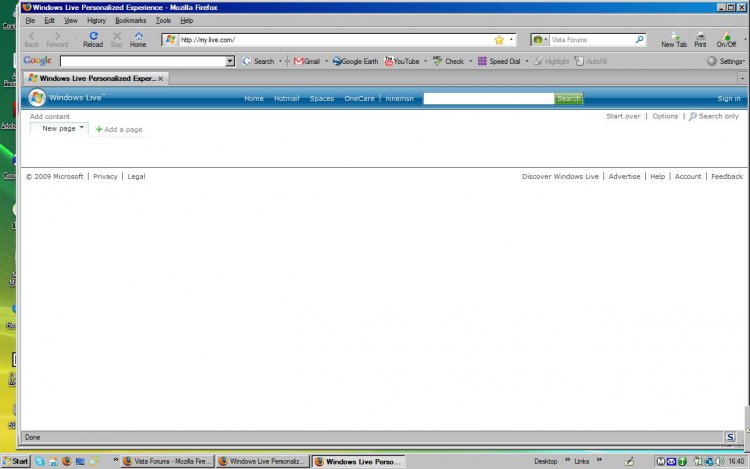
Task: Click the Search only magnifier link
Action: (x=714, y=116)
